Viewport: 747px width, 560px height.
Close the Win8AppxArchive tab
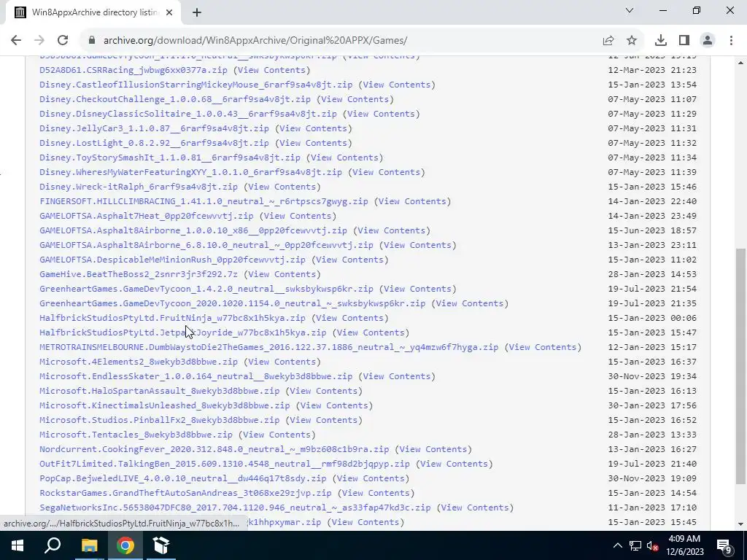(169, 12)
